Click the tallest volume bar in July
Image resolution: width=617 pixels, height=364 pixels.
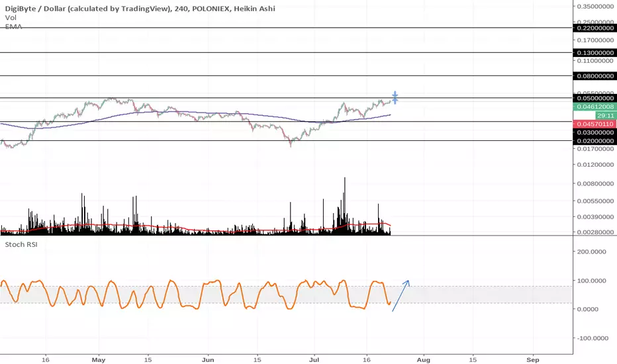345,206
